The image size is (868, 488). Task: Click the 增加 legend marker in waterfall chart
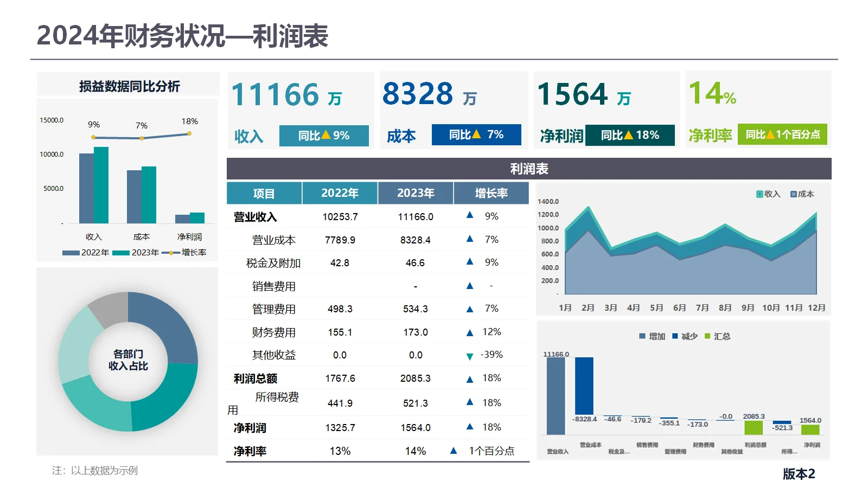pyautogui.click(x=642, y=336)
